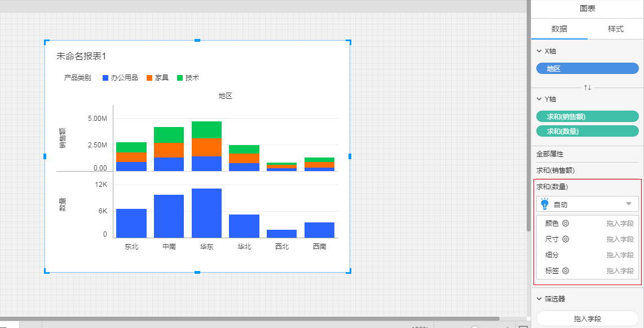Click the 办公用品 legend label
This screenshot has width=644, height=328.
125,78
